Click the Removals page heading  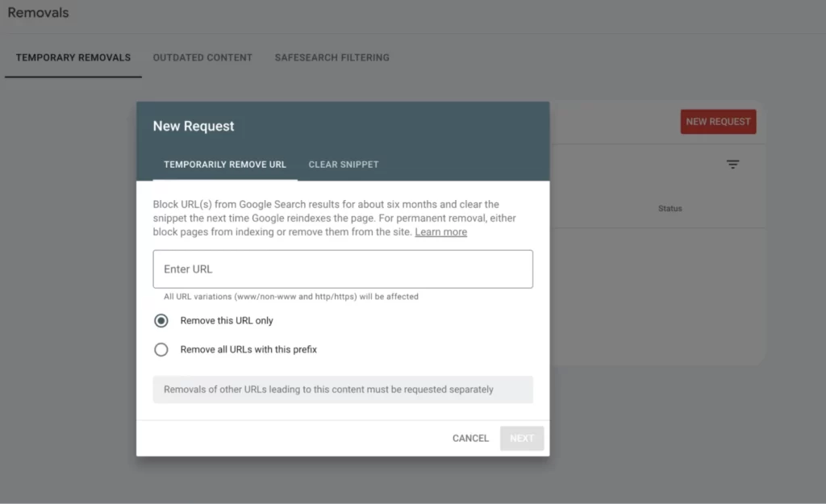38,13
